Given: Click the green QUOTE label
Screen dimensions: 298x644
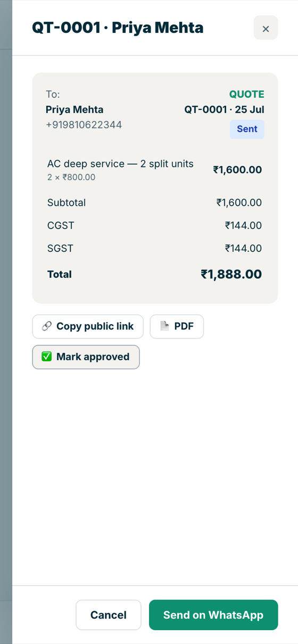Looking at the screenshot, I should pos(247,94).
